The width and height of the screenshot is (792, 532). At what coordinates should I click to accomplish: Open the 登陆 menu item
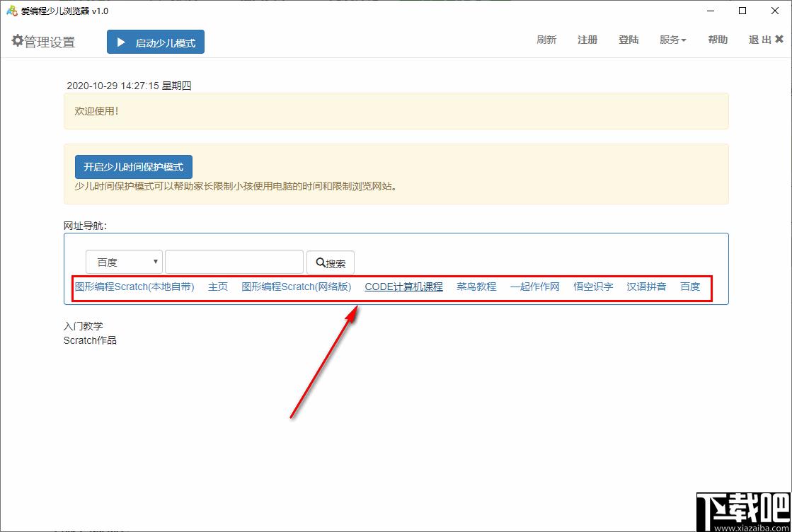coord(629,40)
